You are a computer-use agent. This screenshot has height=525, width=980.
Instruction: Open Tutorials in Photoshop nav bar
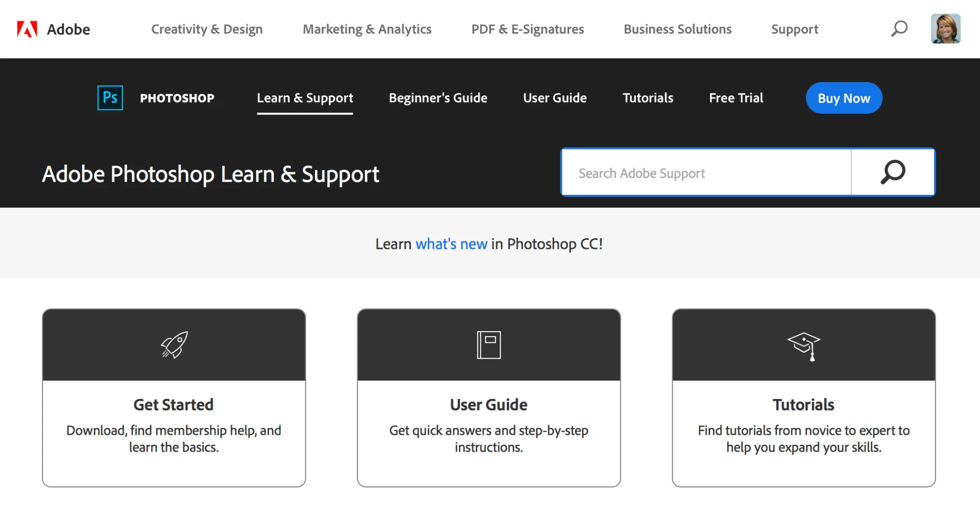tap(648, 98)
